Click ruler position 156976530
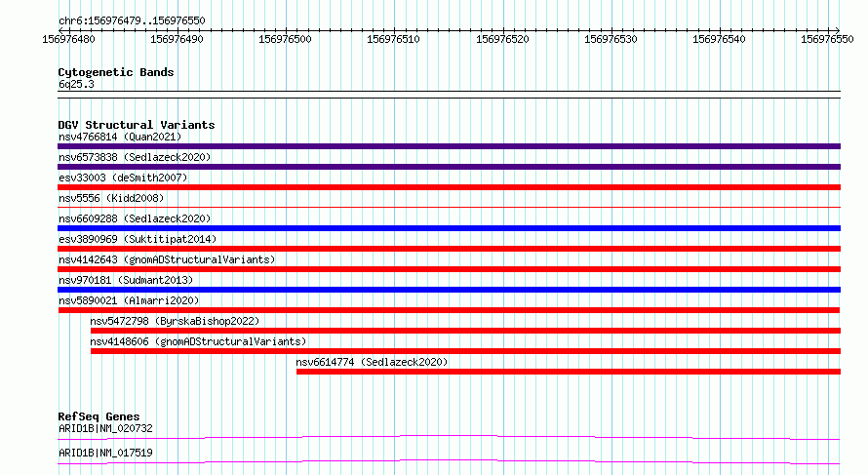Viewport: 868px width, 475px height. click(x=611, y=39)
